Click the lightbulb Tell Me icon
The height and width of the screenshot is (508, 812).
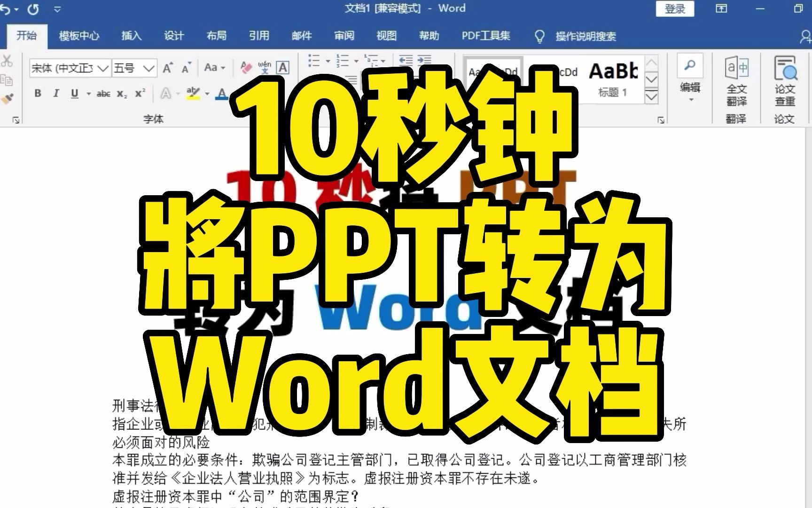tap(540, 36)
